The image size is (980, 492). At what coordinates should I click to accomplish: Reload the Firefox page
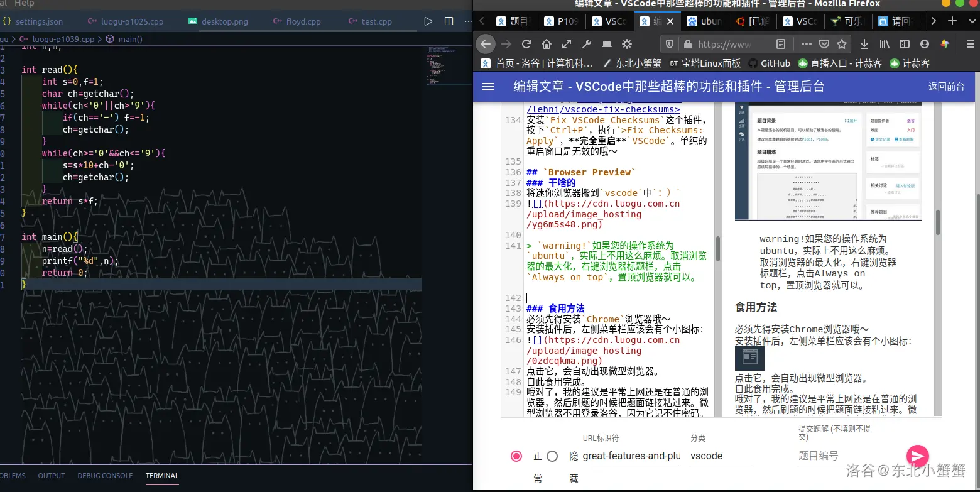[526, 44]
